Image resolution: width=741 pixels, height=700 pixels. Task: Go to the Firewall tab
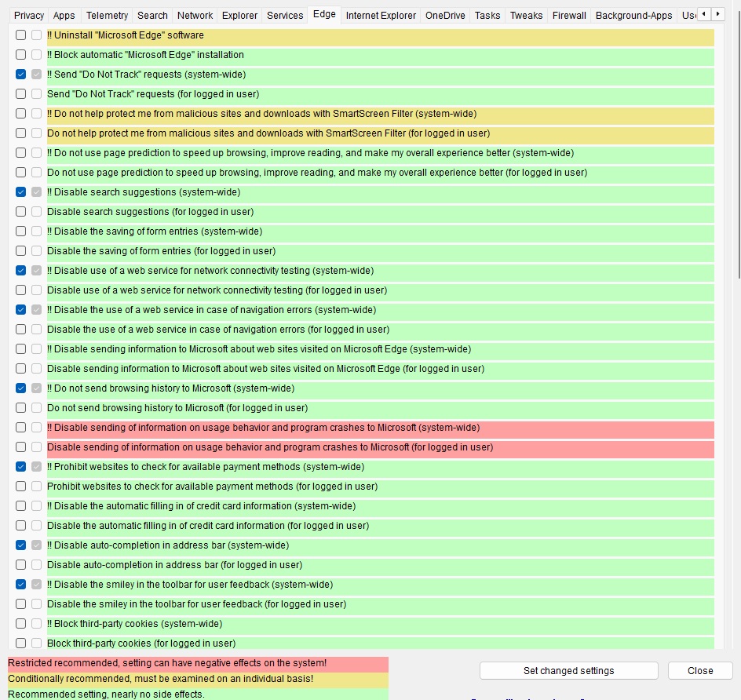point(569,16)
